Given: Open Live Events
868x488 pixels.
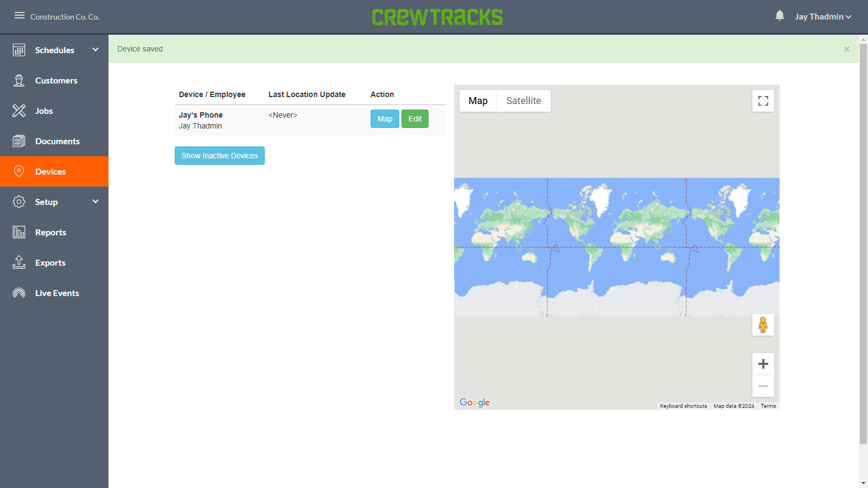Looking at the screenshot, I should click(54, 293).
